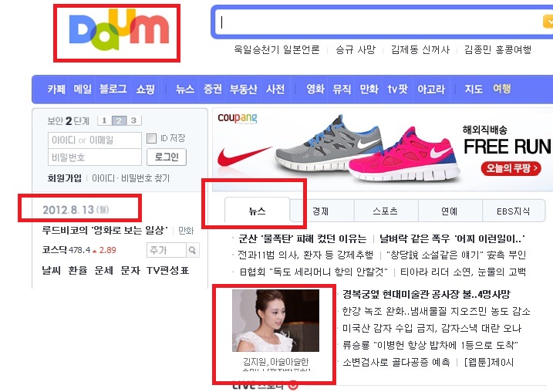Screen dimensions: 553x392
Task: Open the 회원가입 link
Action: (65, 178)
